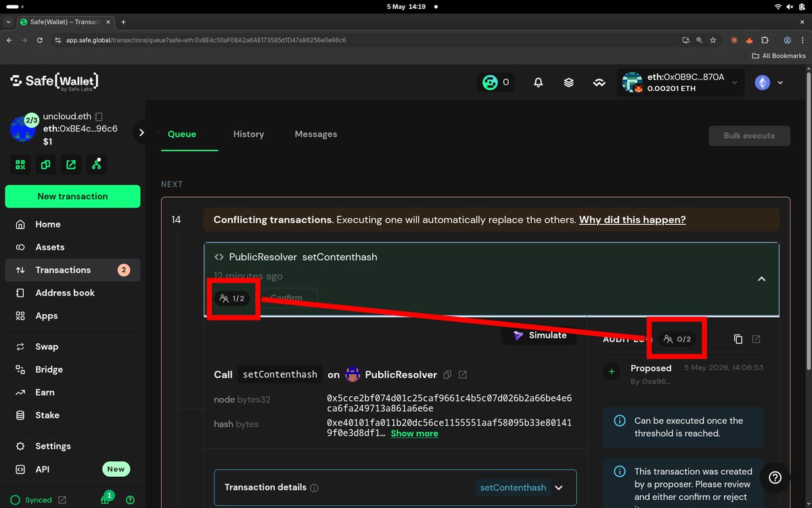Open the Synced status external link
Viewport: 812px width, 508px height.
[x=62, y=500]
